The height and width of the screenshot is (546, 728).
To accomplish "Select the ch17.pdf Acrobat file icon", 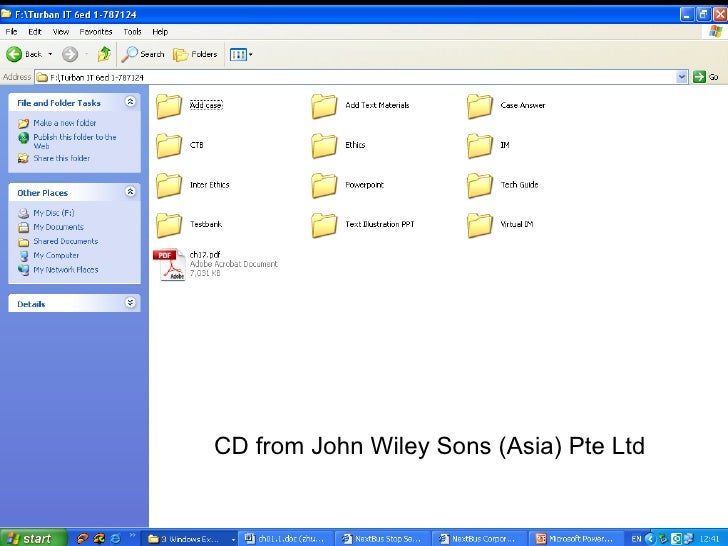I will [169, 265].
